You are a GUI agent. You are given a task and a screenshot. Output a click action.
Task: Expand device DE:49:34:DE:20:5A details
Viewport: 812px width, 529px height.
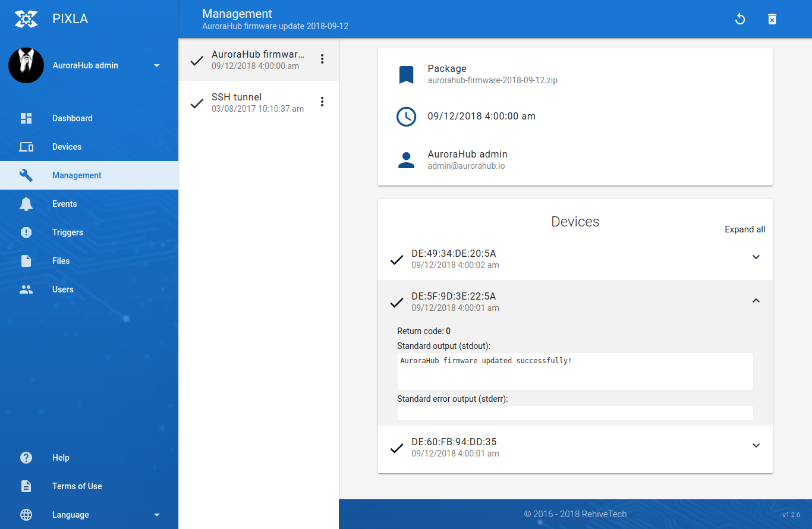756,257
